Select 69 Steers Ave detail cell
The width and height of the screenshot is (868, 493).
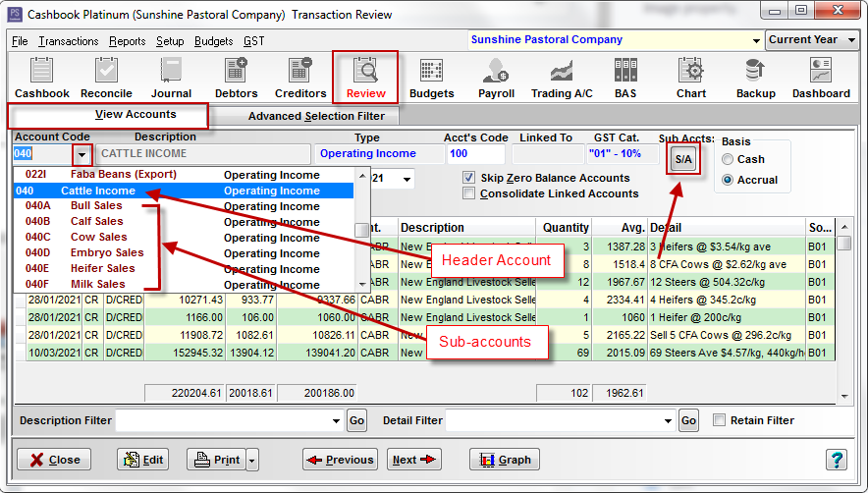(x=727, y=353)
